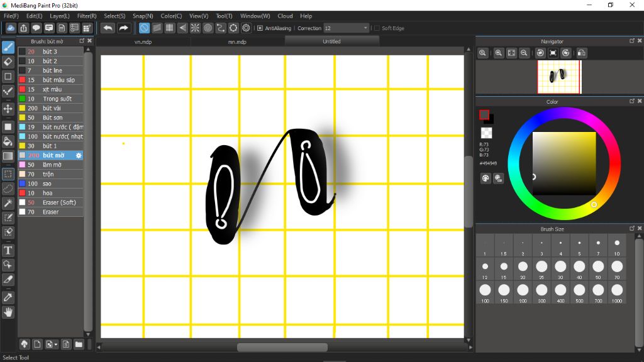
Task: Select the bút 3 brush
Action: [x=50, y=52]
